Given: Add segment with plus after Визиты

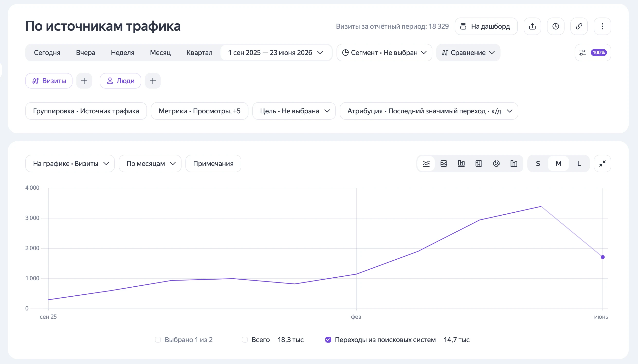Looking at the screenshot, I should point(84,81).
